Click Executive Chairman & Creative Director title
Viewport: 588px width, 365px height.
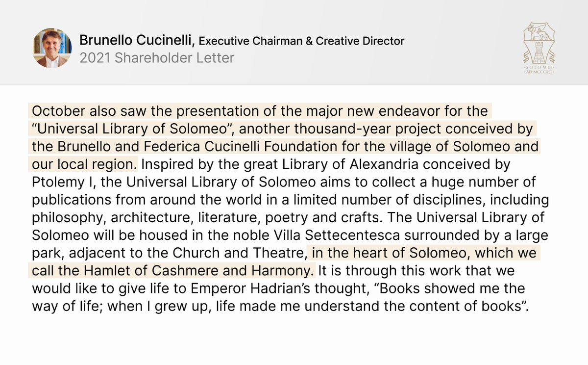tap(301, 42)
